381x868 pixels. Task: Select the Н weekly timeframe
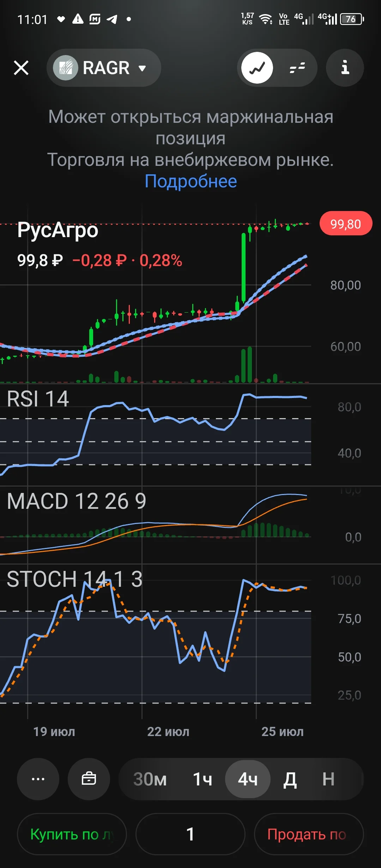click(328, 779)
